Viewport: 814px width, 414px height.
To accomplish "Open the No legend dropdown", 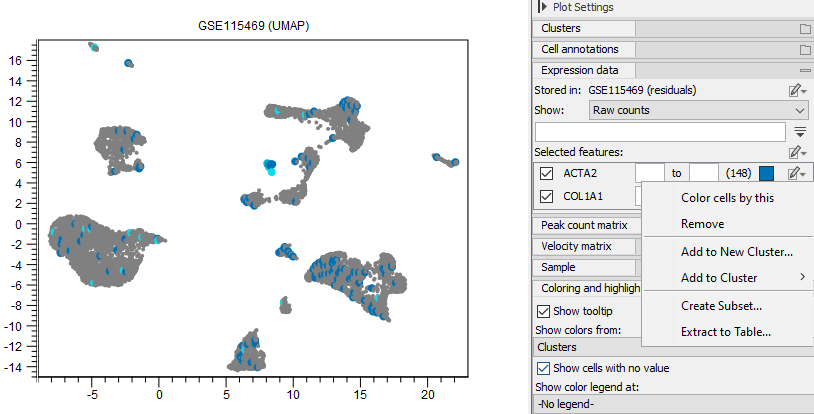I will pyautogui.click(x=673, y=404).
